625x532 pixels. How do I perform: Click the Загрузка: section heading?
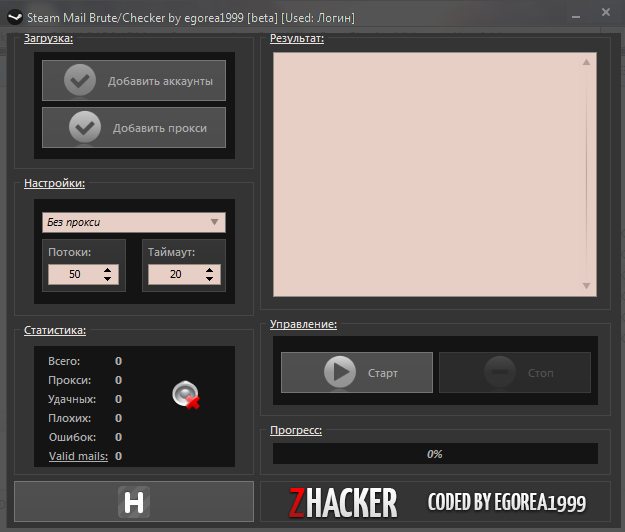click(48, 38)
